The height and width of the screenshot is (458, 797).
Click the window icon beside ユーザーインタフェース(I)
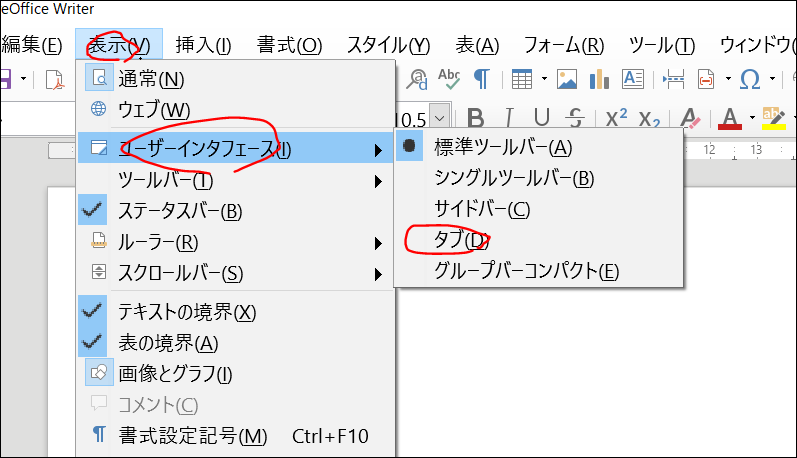pyautogui.click(x=99, y=147)
